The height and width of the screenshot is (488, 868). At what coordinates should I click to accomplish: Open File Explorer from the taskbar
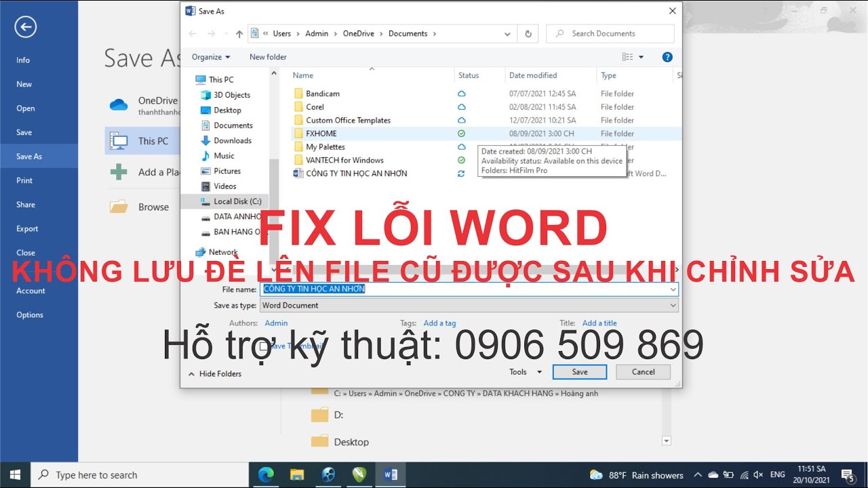pyautogui.click(x=297, y=474)
